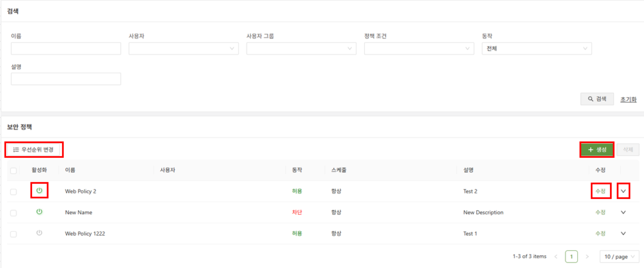Viewport: 644px width, 268px height.
Task: Open the 사용자 그룹 dropdown filter
Action: 301,49
